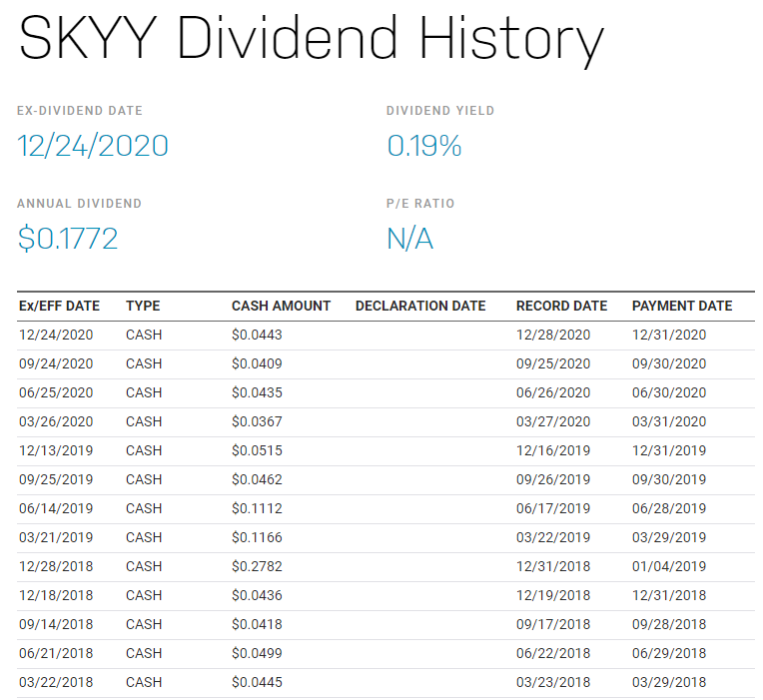Click cash amount $0.0418

pyautogui.click(x=257, y=624)
